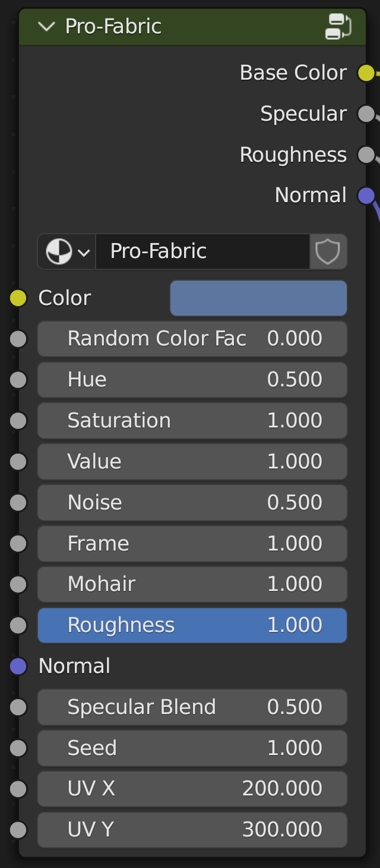Viewport: 380px width, 868px height.
Task: Click the Roughness output socket
Action: (x=366, y=155)
